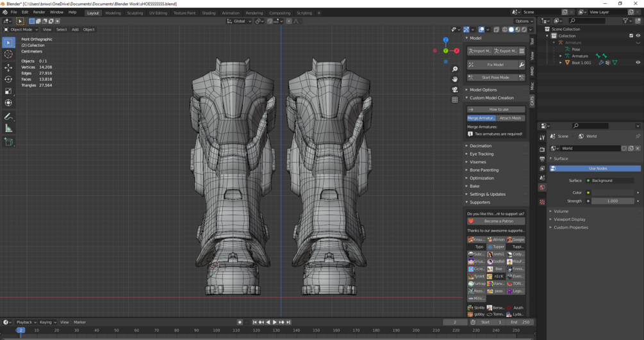The width and height of the screenshot is (644, 340).
Task: Select the Annotate tool
Action: pos(8,117)
